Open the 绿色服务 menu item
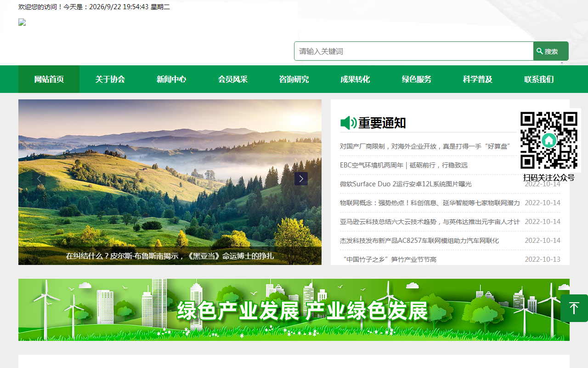 point(417,79)
